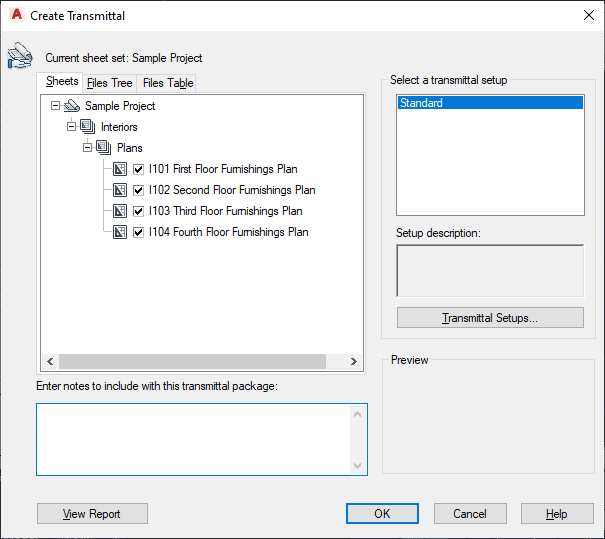The image size is (605, 539).
Task: Uncheck I101 First Floor Furnishings Plan
Action: coord(139,169)
